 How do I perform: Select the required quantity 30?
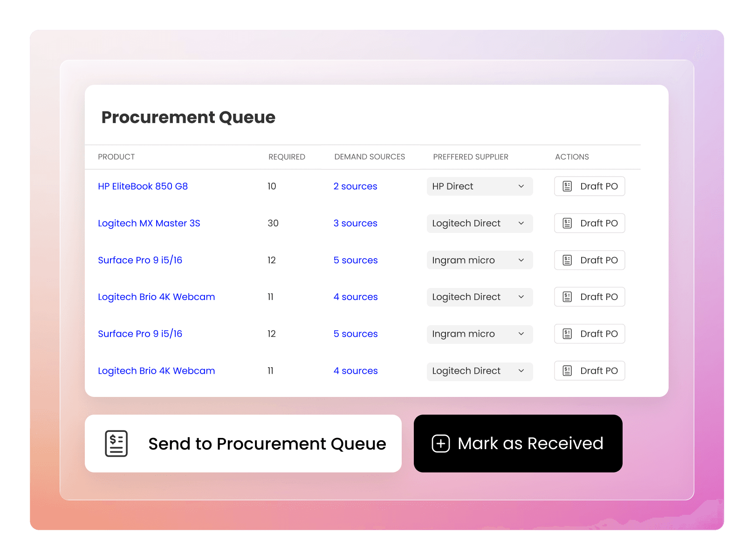coord(273,223)
